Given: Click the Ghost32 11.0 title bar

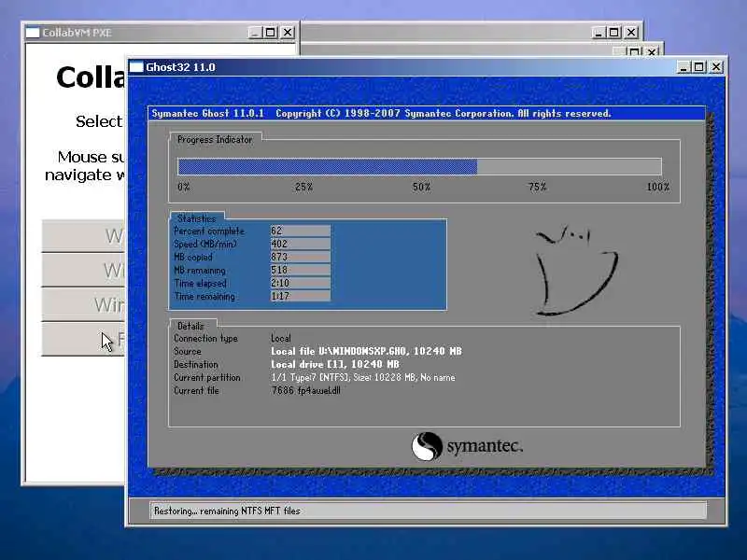Looking at the screenshot, I should (x=427, y=67).
